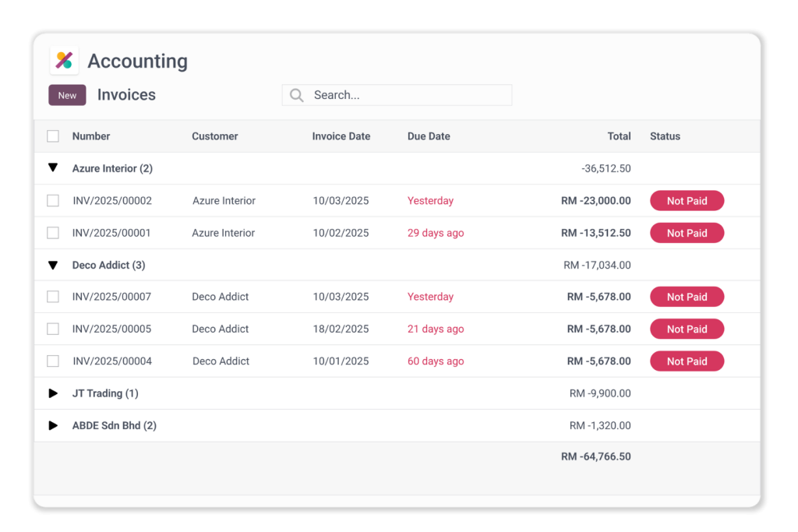Expand the ABDE Sdn Bhd group
The height and width of the screenshot is (532, 798).
(x=53, y=425)
